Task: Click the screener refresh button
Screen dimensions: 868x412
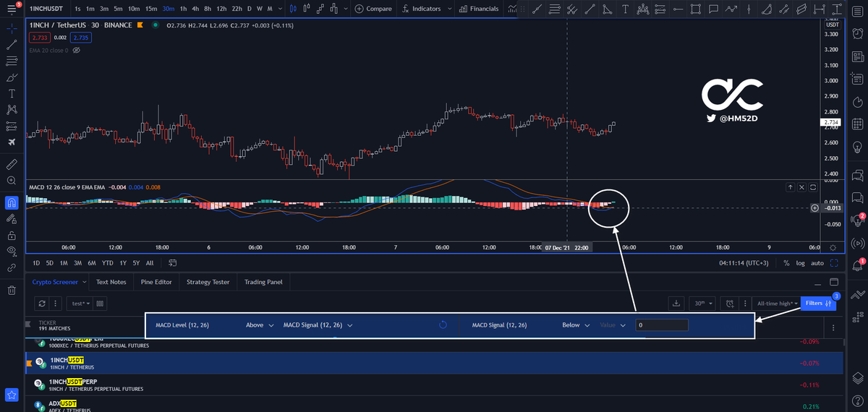Action: point(43,304)
